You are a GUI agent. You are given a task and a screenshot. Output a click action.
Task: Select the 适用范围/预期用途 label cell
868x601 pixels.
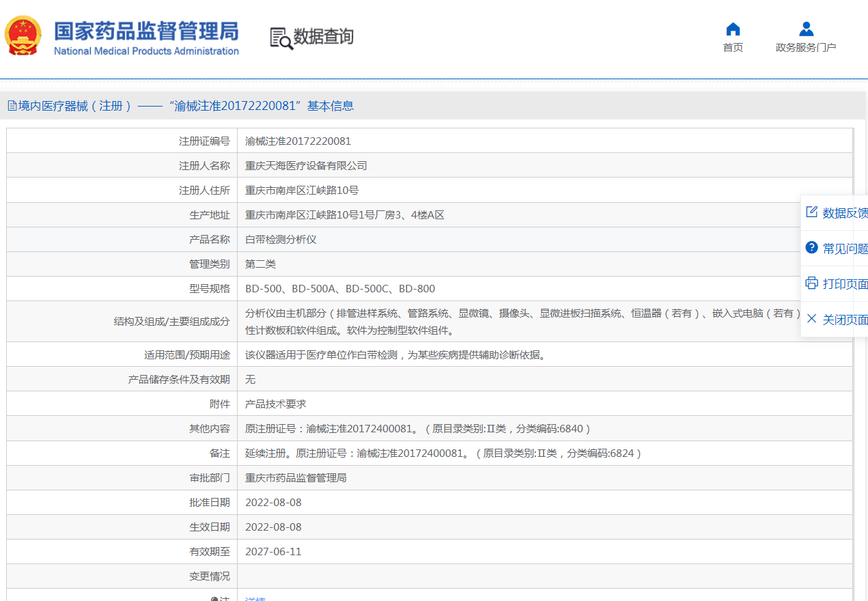click(x=122, y=354)
